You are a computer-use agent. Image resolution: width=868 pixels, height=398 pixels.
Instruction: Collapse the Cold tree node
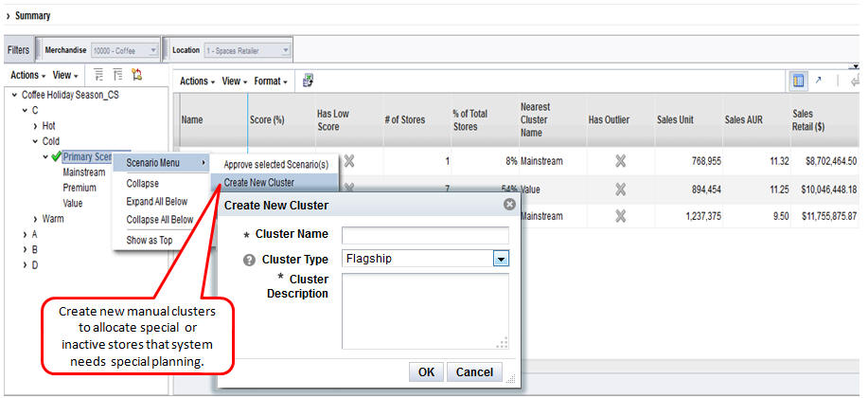(x=35, y=141)
